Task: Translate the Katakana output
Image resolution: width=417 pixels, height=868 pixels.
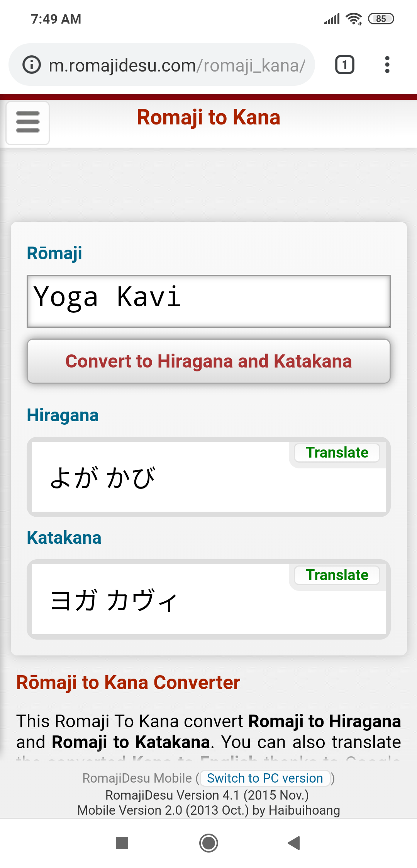Action: [337, 575]
